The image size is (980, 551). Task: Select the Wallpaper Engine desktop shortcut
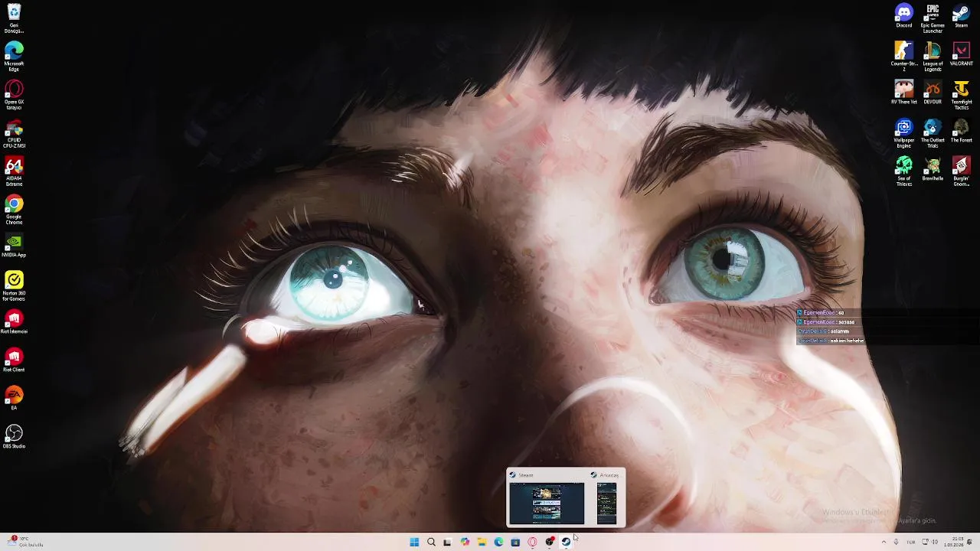(904, 133)
